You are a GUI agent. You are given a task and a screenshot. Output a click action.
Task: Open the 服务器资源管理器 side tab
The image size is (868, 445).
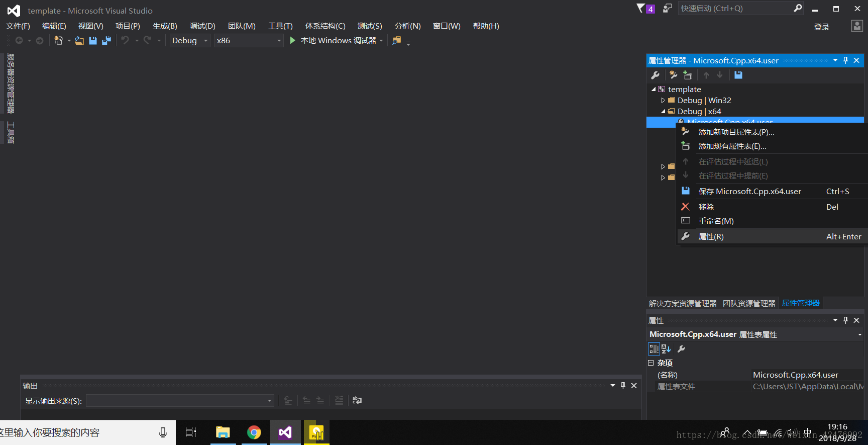tap(11, 83)
